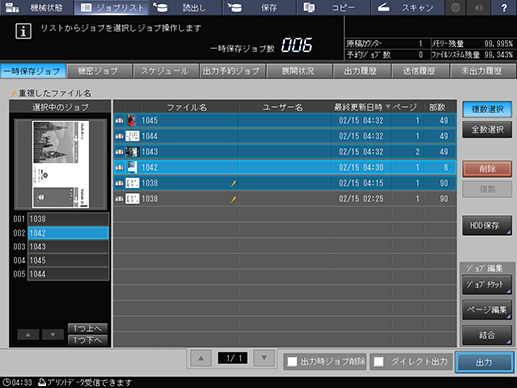The height and width of the screenshot is (388, 517).
Task: Select entry 005 1044 in selected jobs
Action: tap(68, 274)
